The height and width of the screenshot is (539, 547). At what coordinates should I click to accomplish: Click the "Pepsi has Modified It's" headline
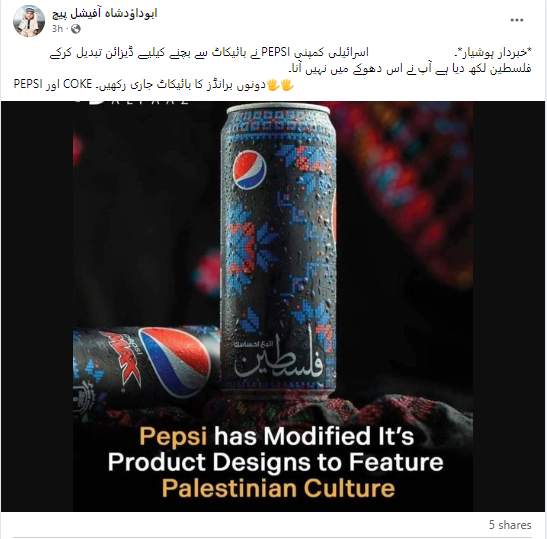click(x=277, y=436)
